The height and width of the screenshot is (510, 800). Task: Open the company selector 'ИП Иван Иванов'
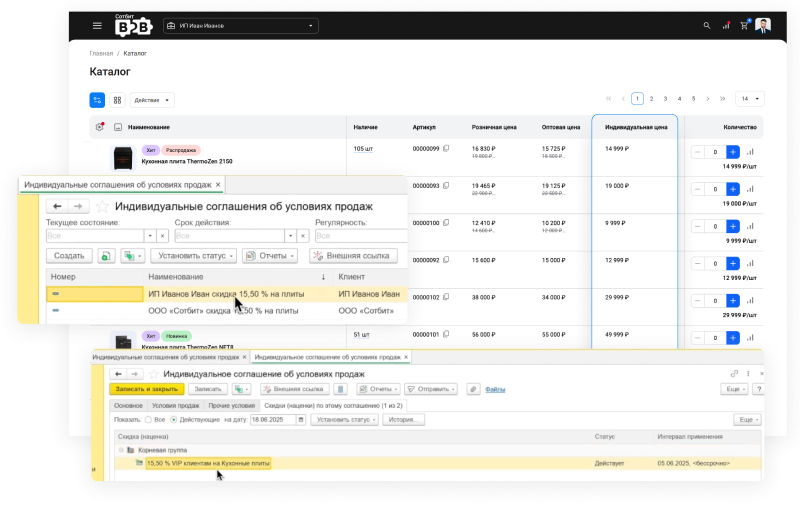click(x=240, y=25)
